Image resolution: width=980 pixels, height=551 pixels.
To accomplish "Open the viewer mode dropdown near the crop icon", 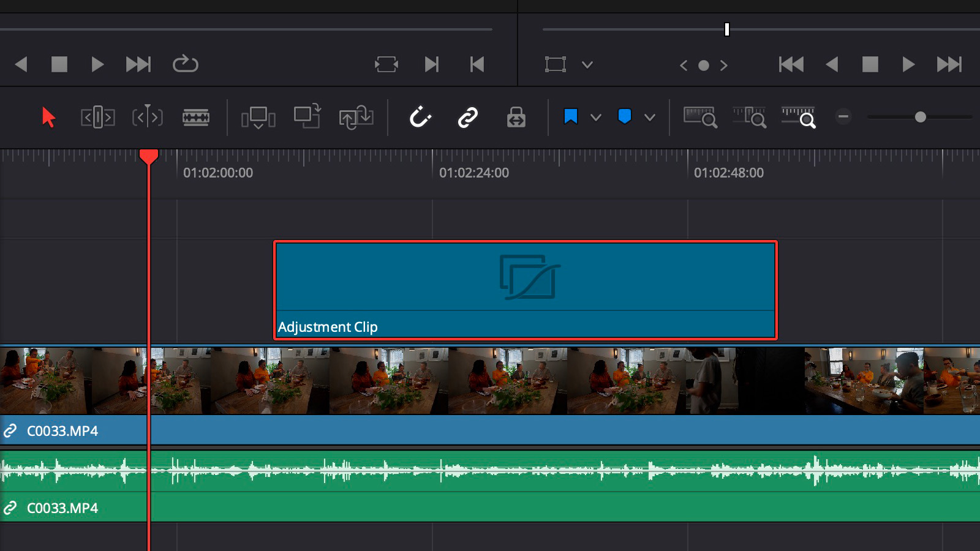I will click(587, 64).
